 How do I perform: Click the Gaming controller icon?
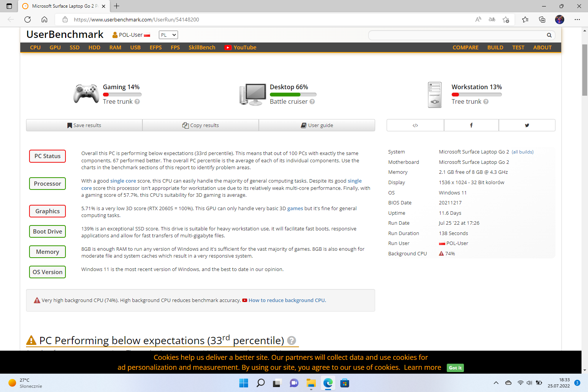(x=86, y=94)
